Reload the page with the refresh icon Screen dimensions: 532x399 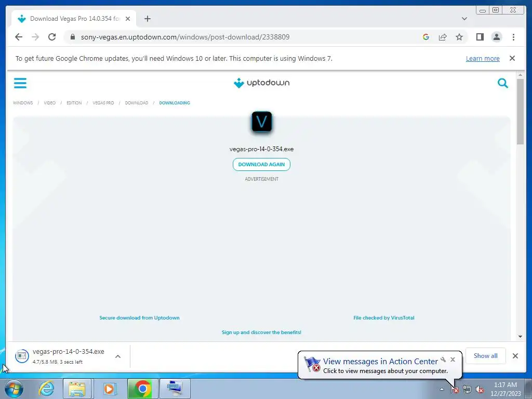52,37
